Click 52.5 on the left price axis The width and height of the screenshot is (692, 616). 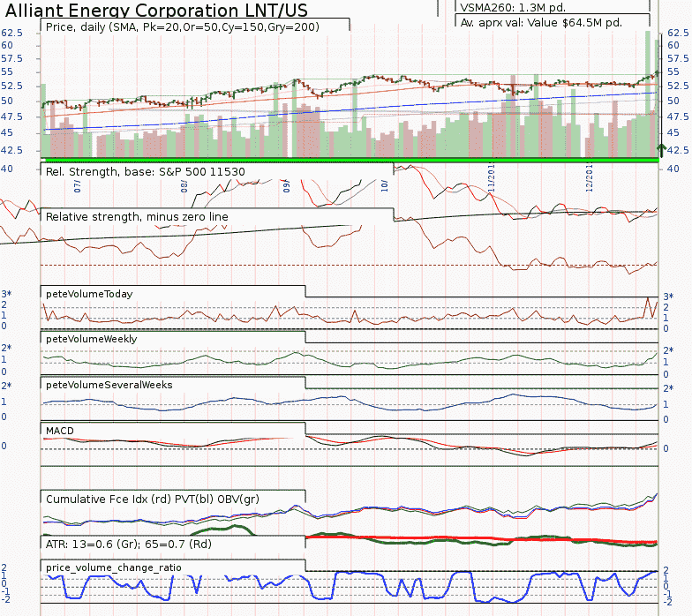(12, 86)
